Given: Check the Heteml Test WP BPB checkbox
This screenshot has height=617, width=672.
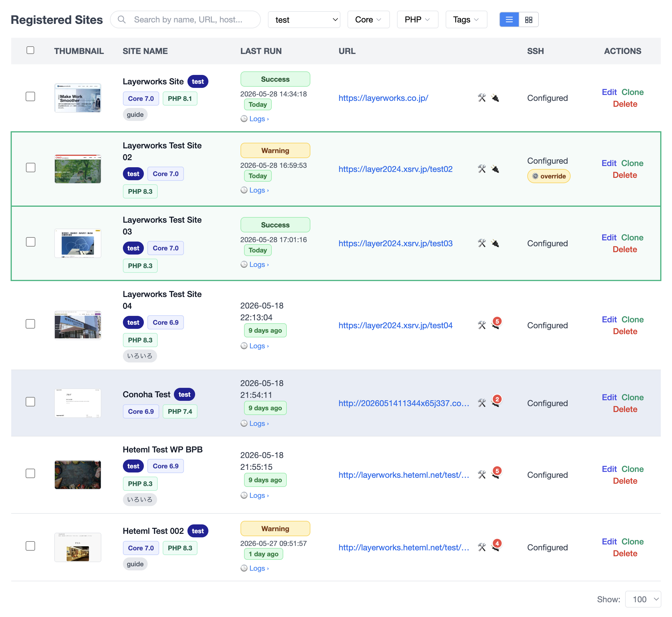Looking at the screenshot, I should [30, 473].
